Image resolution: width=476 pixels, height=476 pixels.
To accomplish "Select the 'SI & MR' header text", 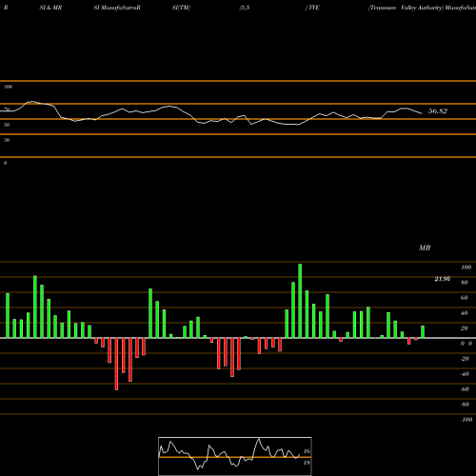I will (50, 8).
